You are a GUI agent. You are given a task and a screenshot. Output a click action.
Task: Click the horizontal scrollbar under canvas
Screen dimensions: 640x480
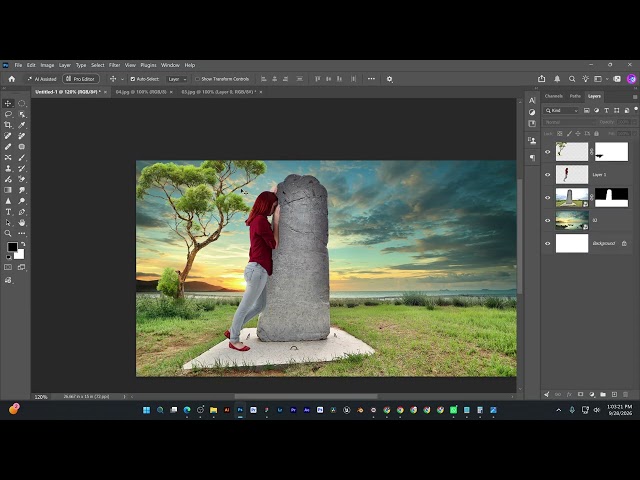[306, 396]
